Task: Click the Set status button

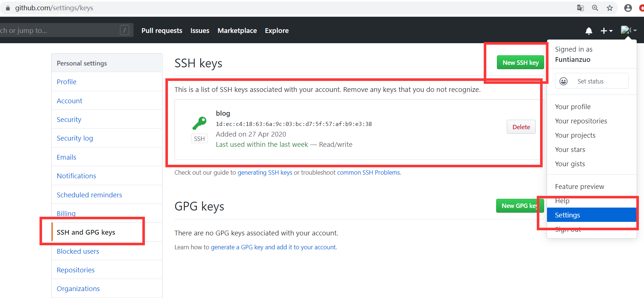Action: click(x=592, y=81)
